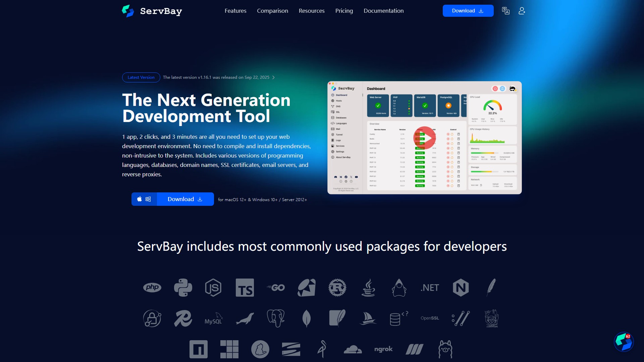Viewport: 644px width, 362px height.
Task: Click the hero Download button
Action: coord(185,199)
